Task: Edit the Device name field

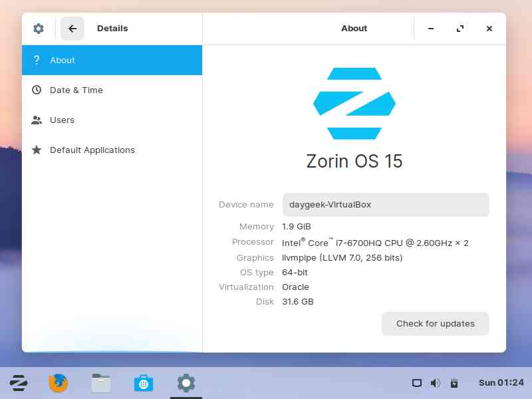Action: [x=386, y=205]
